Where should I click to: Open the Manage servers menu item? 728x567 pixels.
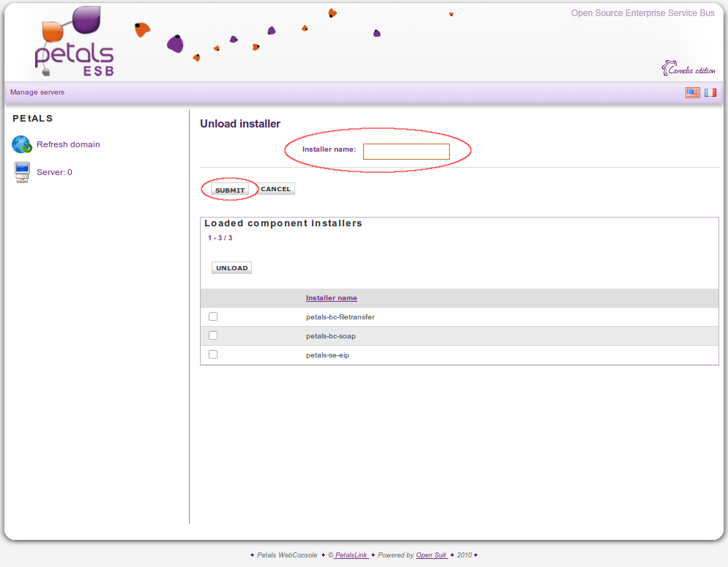click(37, 92)
